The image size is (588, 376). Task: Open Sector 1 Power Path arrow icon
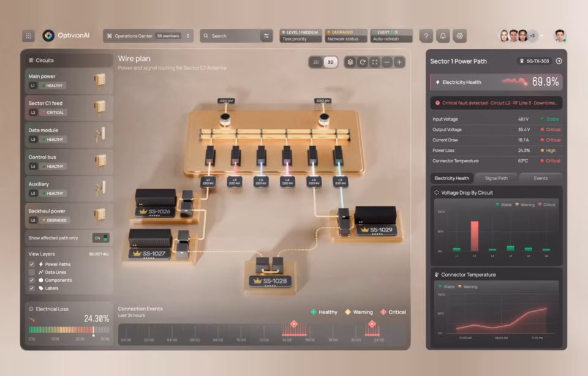coord(559,61)
